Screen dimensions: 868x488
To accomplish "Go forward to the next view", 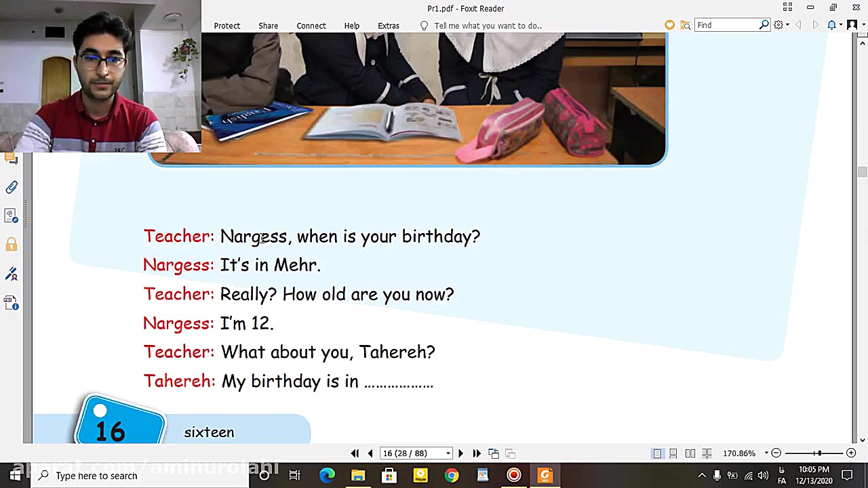I will tap(510, 453).
